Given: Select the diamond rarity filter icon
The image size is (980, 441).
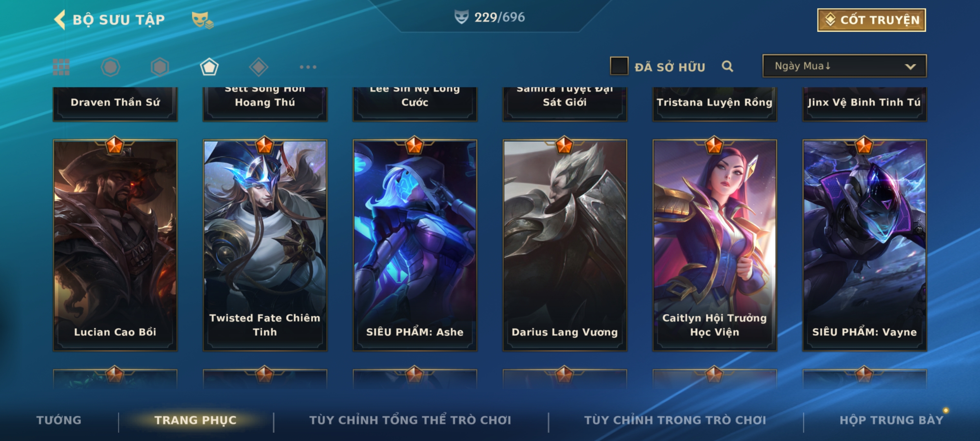Looking at the screenshot, I should (258, 67).
